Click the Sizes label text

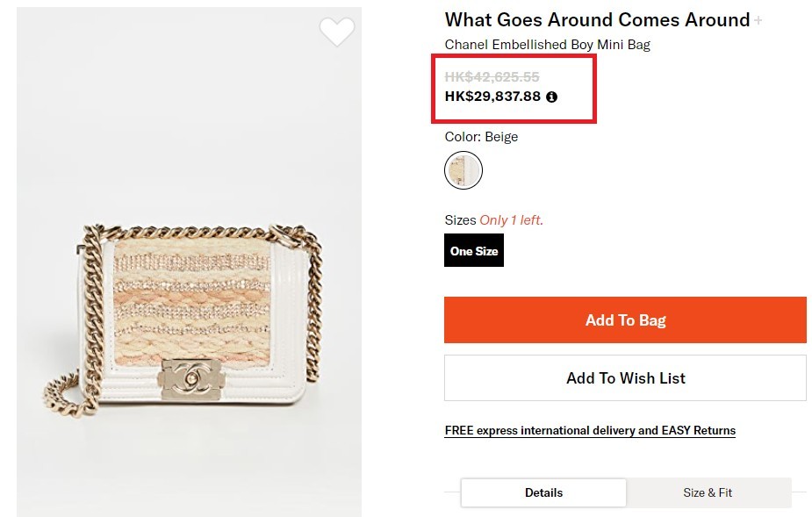point(460,220)
